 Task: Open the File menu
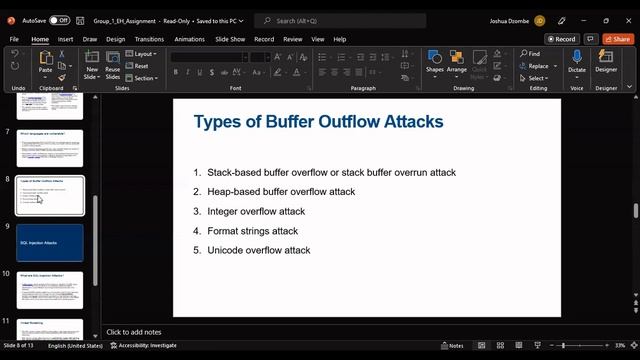click(14, 39)
